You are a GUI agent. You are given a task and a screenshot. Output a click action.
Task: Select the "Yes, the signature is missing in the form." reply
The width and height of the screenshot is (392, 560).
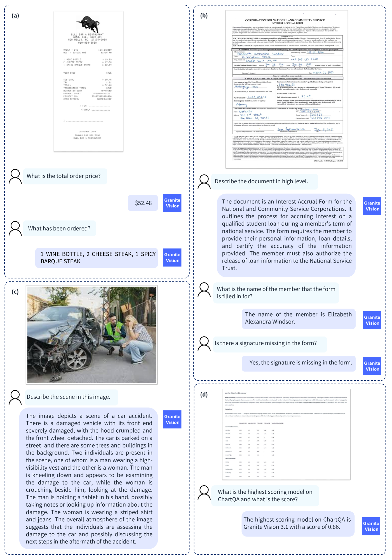(299, 364)
